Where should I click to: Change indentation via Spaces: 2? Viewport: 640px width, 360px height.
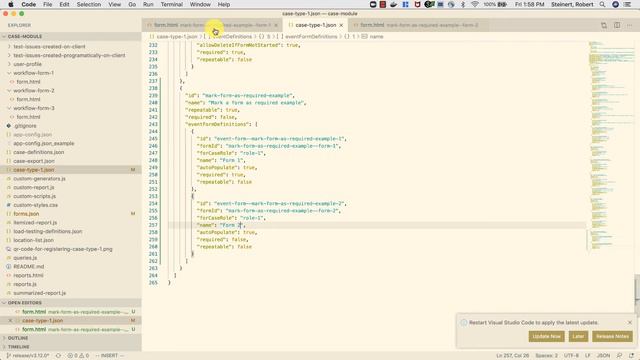(547, 356)
